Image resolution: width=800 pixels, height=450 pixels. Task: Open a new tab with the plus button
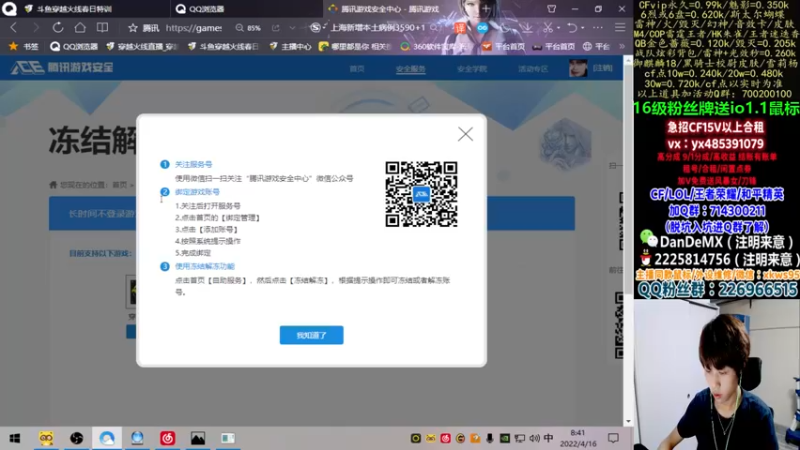click(486, 9)
